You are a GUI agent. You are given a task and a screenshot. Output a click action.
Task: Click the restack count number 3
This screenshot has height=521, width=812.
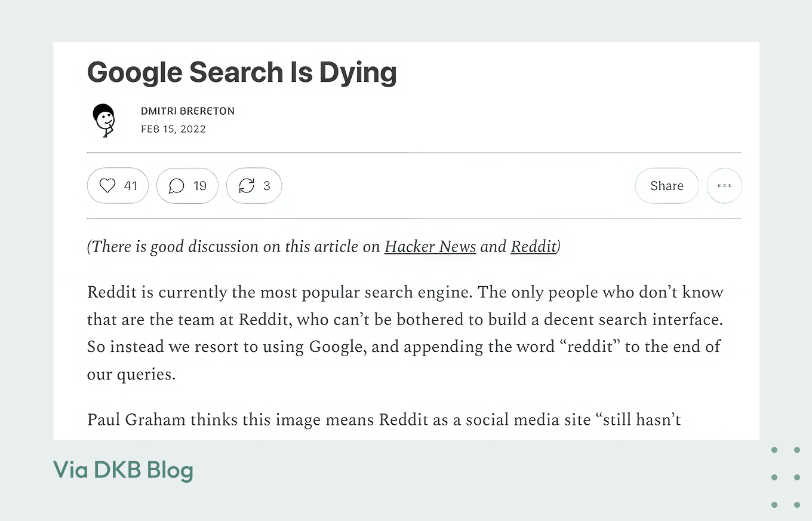[x=266, y=186]
